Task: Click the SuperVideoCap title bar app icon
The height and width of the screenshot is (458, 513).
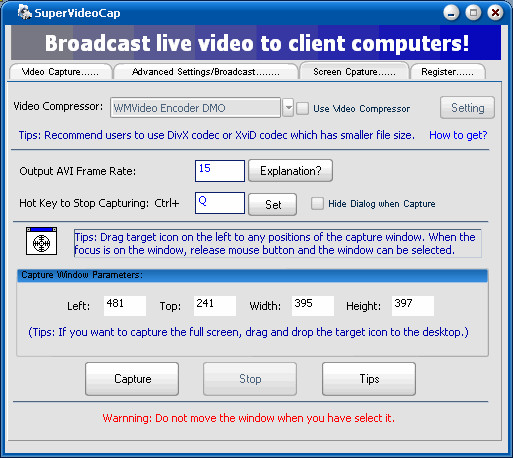Action: pyautogui.click(x=25, y=12)
